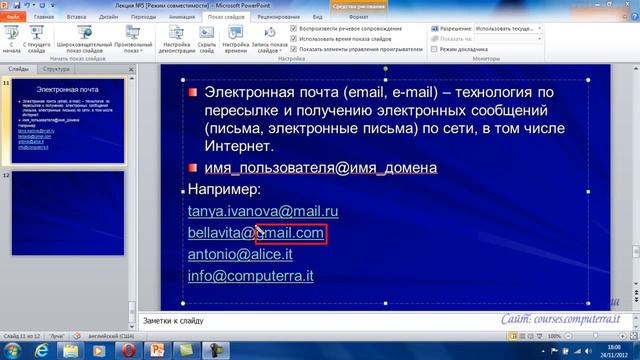This screenshot has width=640, height=360.
Task: Select Outline (Структура) pane tab
Action: point(56,69)
